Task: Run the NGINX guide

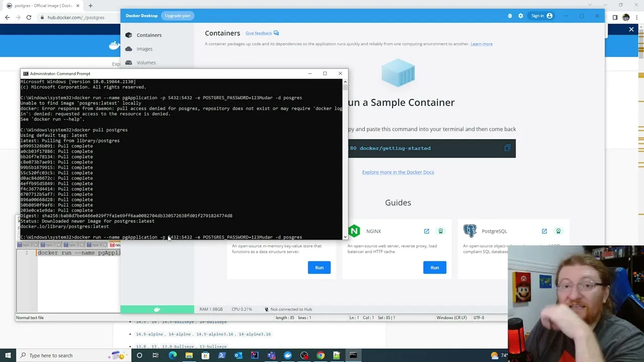Action: click(x=435, y=267)
